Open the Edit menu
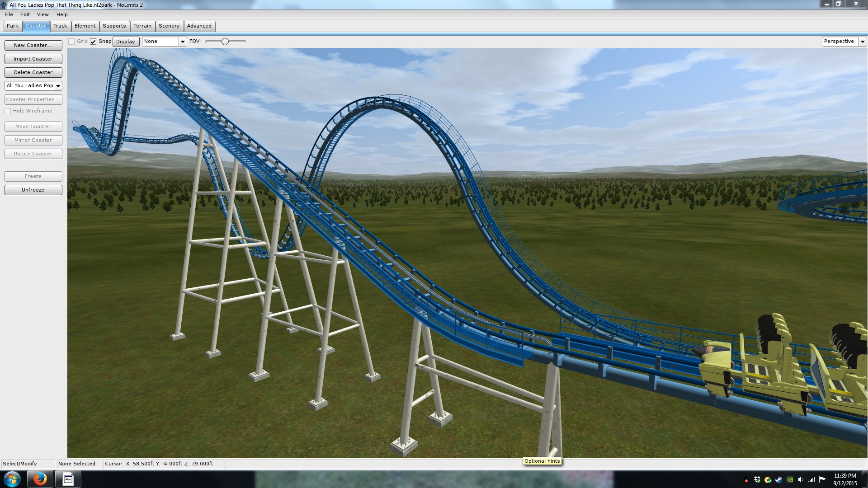Viewport: 868px width, 488px height. click(25, 14)
